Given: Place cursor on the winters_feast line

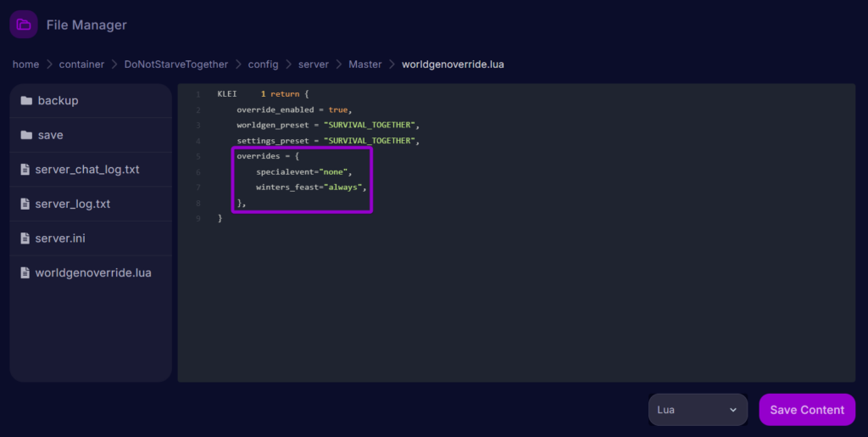Looking at the screenshot, I should pos(310,188).
